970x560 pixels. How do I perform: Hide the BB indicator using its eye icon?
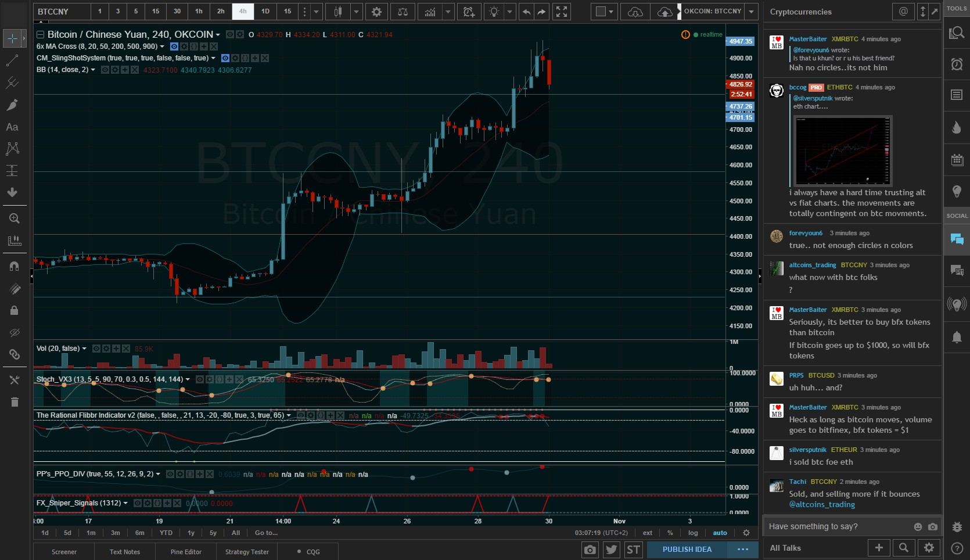(x=105, y=70)
